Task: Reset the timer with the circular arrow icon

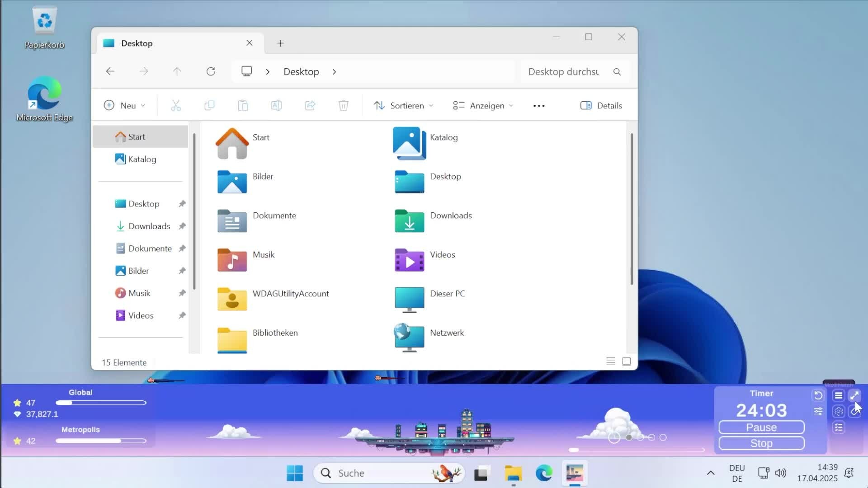Action: pos(818,396)
